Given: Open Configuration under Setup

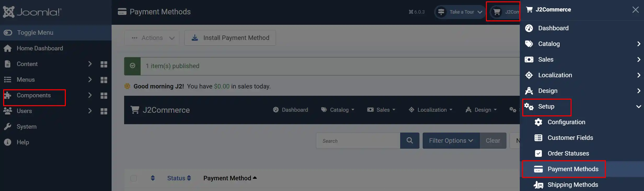Looking at the screenshot, I should (x=582, y=122).
